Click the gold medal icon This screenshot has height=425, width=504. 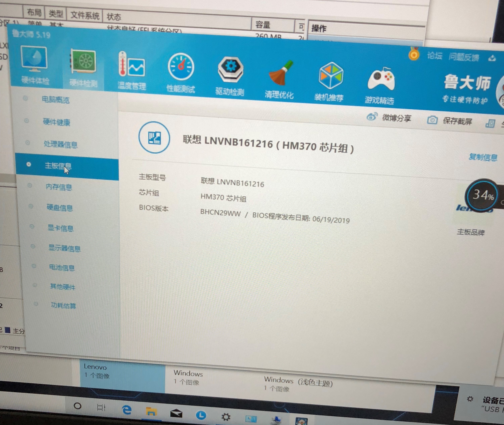pyautogui.click(x=414, y=54)
